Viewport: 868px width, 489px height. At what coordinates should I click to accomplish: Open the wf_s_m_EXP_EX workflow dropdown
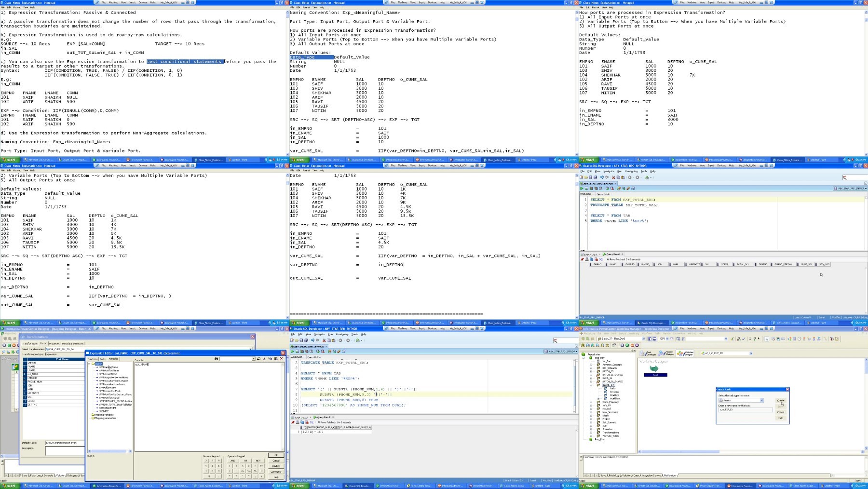point(751,353)
